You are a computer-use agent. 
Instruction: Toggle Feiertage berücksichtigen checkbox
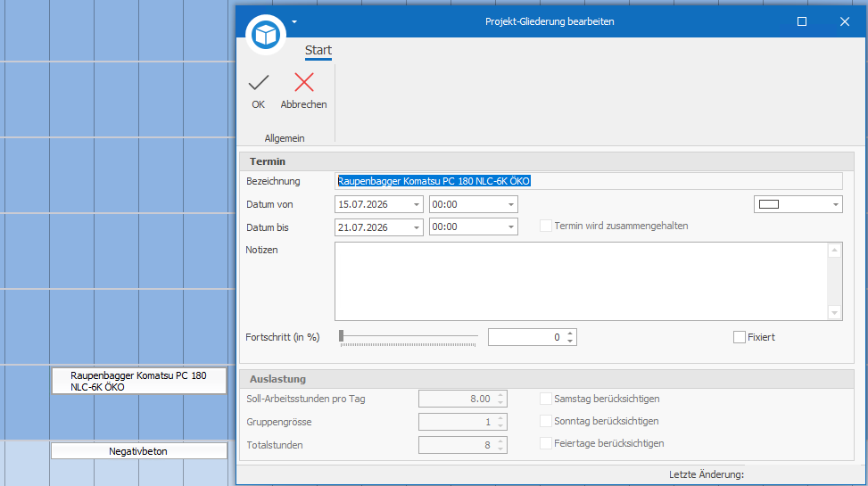(x=546, y=443)
